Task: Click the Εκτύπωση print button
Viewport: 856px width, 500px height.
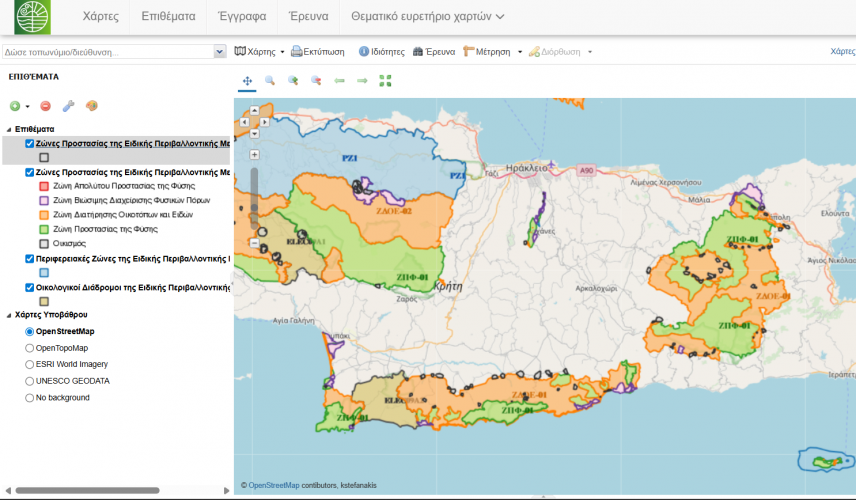Action: pos(318,51)
